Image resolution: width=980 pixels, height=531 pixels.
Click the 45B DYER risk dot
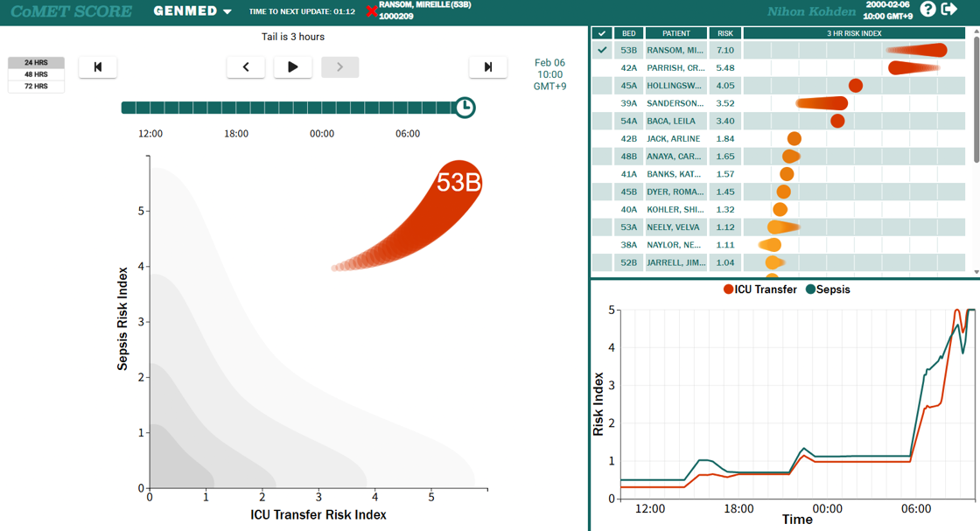click(783, 192)
